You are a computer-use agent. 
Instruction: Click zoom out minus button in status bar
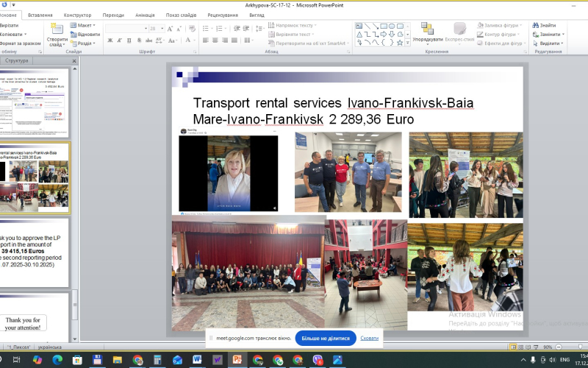pyautogui.click(x=559, y=347)
